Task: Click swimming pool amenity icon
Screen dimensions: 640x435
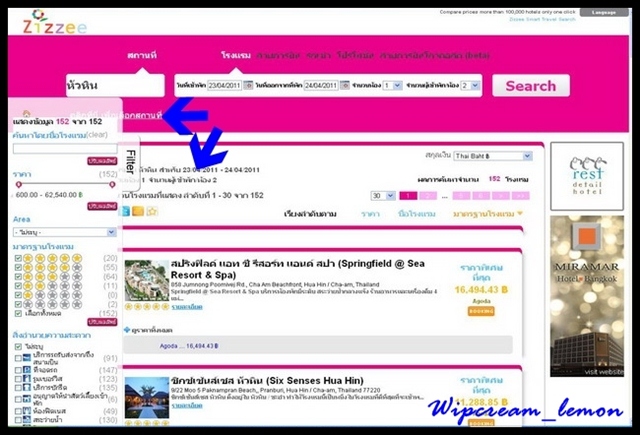Action: (27, 419)
